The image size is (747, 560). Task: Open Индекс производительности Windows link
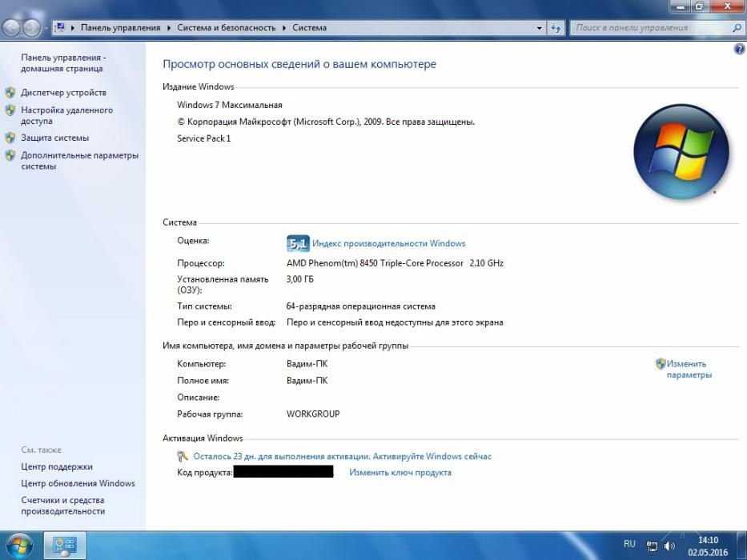coord(389,243)
